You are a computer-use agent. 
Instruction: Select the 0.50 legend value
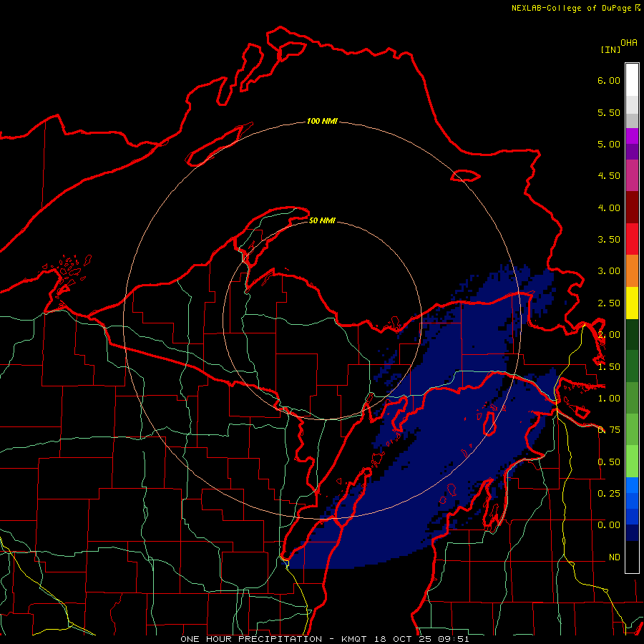coord(609,462)
